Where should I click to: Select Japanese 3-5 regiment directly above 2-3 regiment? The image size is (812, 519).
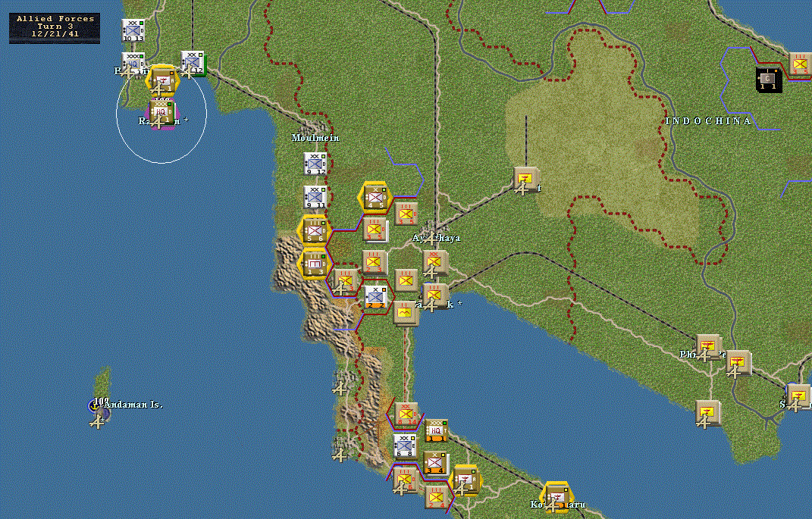click(x=375, y=230)
